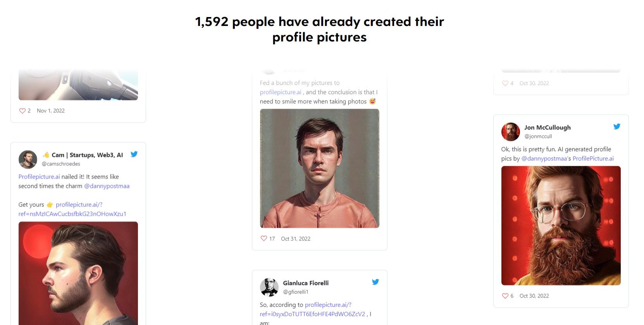The height and width of the screenshot is (325, 644).
Task: Click the Twitter bird icon on Jon McCullough's tweet
Action: pos(617,126)
